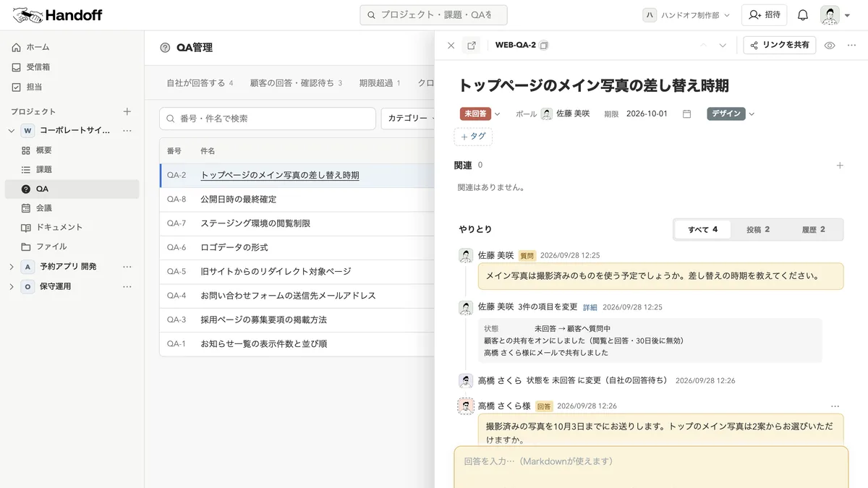Toggle the watch eye icon

(x=830, y=46)
